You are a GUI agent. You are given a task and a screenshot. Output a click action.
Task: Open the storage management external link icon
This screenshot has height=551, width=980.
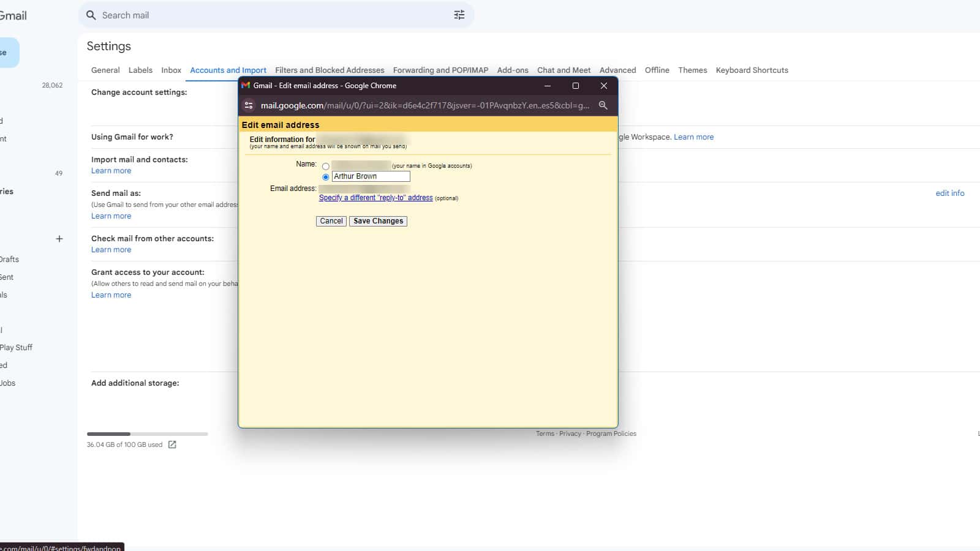tap(172, 444)
